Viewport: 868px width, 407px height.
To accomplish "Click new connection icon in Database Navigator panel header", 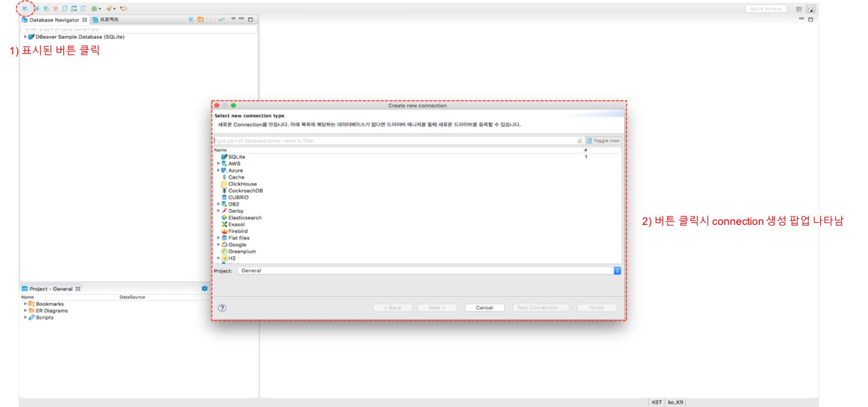I will click(x=191, y=19).
